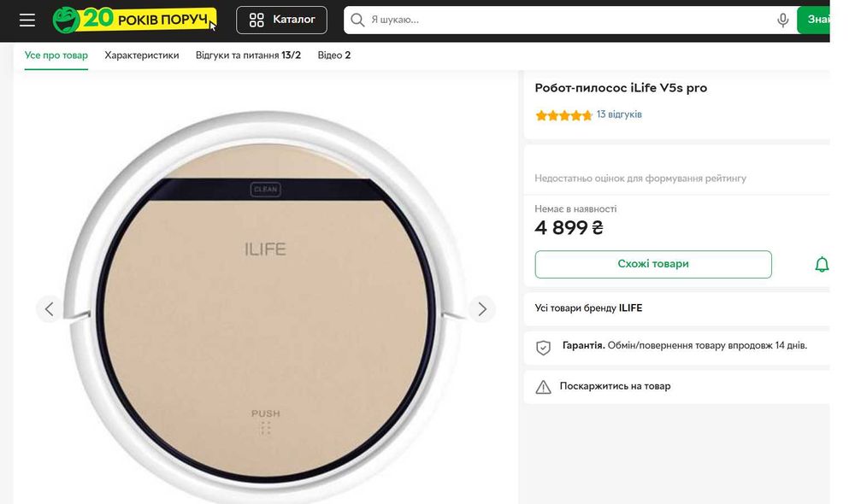Click the microphone voice search icon
855x504 pixels.
782,20
